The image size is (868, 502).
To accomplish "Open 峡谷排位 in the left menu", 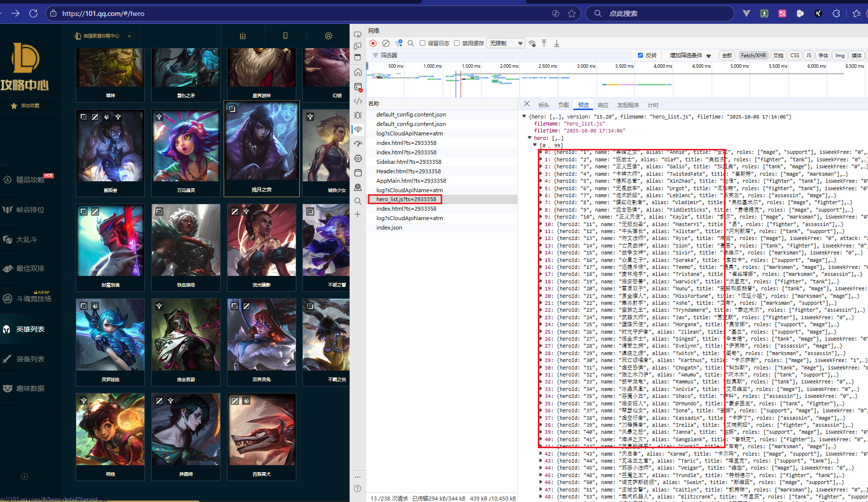I will pos(30,210).
